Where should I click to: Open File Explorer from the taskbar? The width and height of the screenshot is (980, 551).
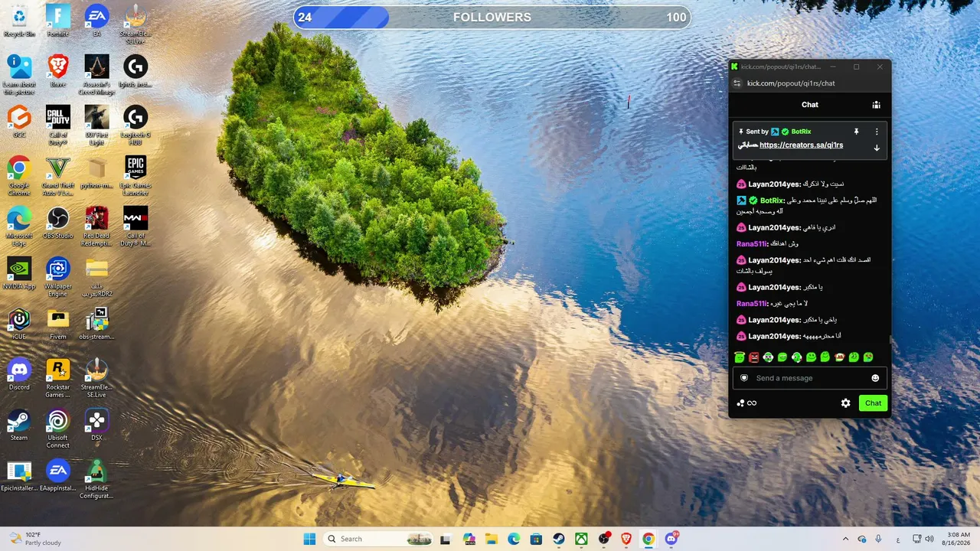click(x=491, y=539)
